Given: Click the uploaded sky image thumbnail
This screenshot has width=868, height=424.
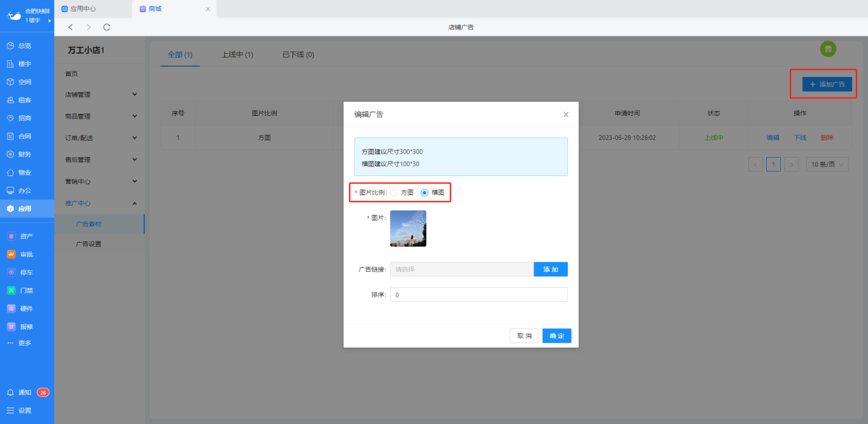Looking at the screenshot, I should tap(408, 228).
